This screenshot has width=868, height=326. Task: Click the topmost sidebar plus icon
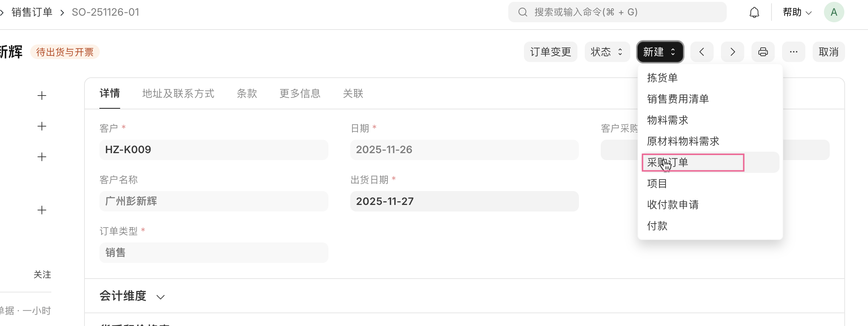42,96
